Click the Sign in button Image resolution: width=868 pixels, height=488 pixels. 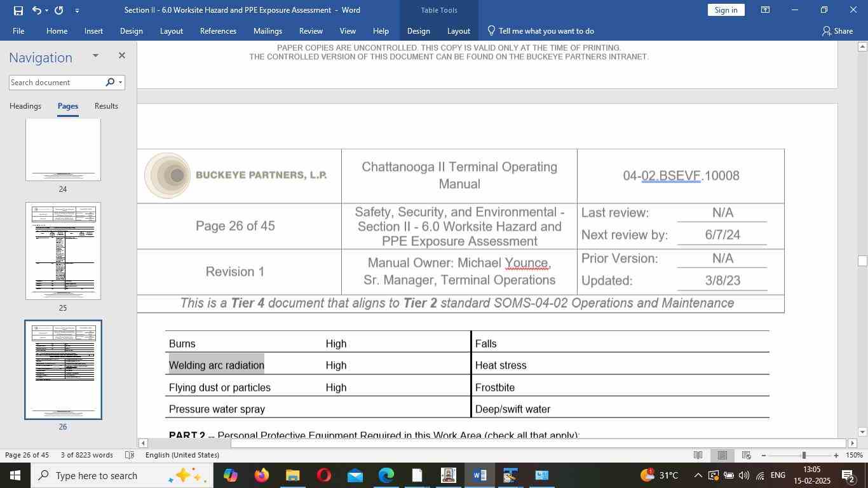[x=726, y=10]
